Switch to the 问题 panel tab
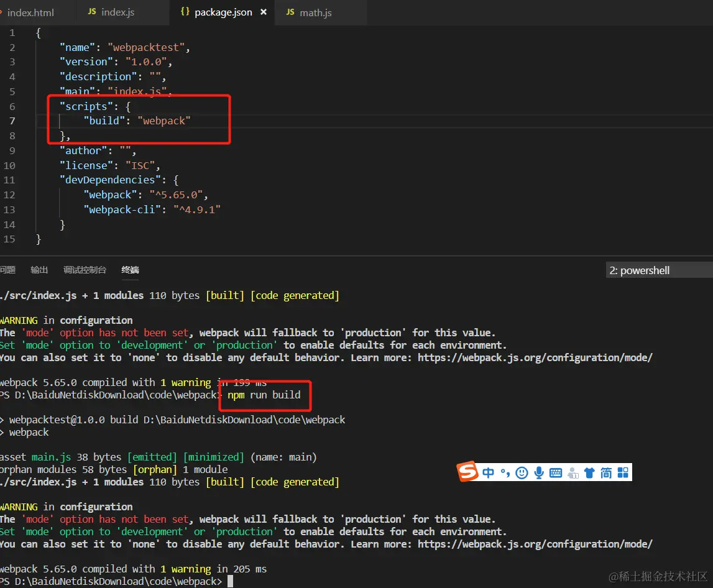The height and width of the screenshot is (588, 713). 7,270
